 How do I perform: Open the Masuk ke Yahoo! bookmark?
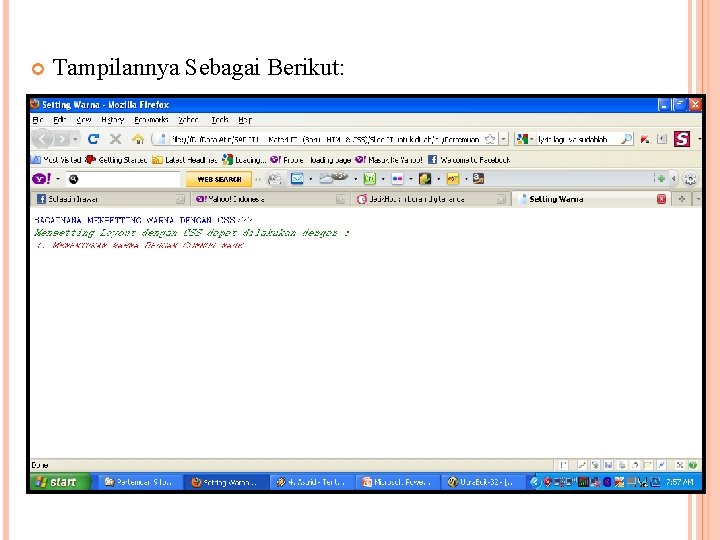pyautogui.click(x=389, y=160)
